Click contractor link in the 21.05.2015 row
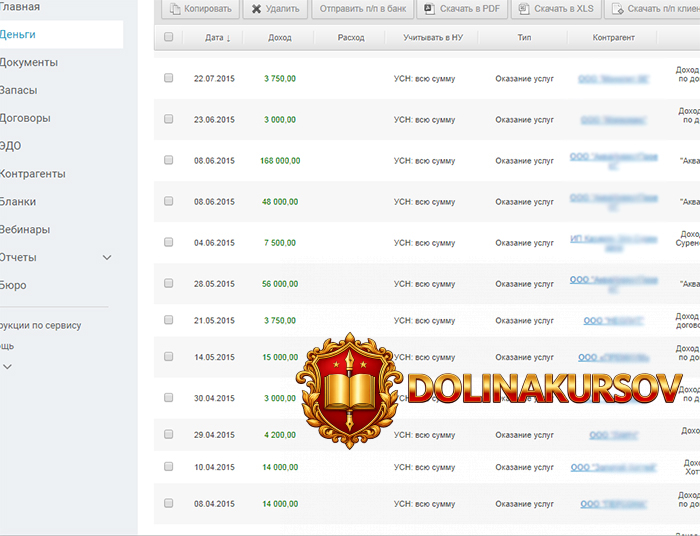700x536 pixels. 613,320
